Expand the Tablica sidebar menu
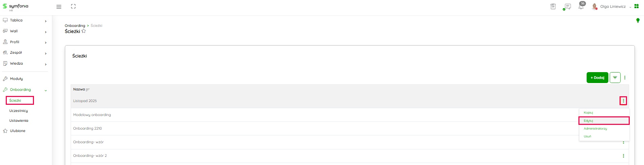This screenshot has width=644, height=165. tap(46, 21)
